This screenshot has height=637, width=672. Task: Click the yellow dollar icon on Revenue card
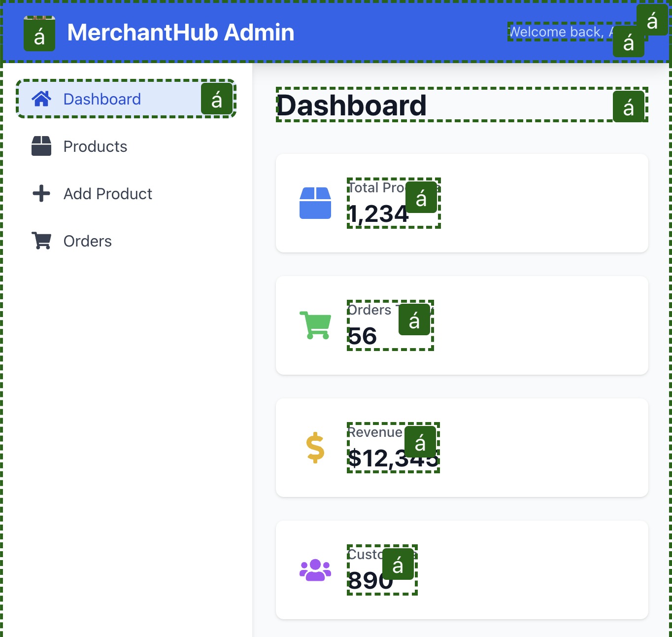pos(315,447)
